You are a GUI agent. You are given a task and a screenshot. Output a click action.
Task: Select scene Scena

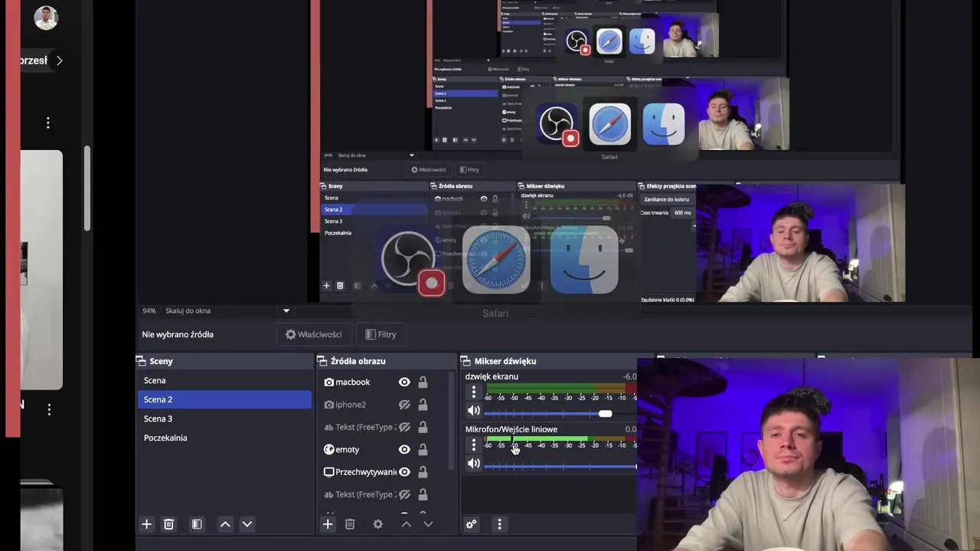[x=224, y=380]
